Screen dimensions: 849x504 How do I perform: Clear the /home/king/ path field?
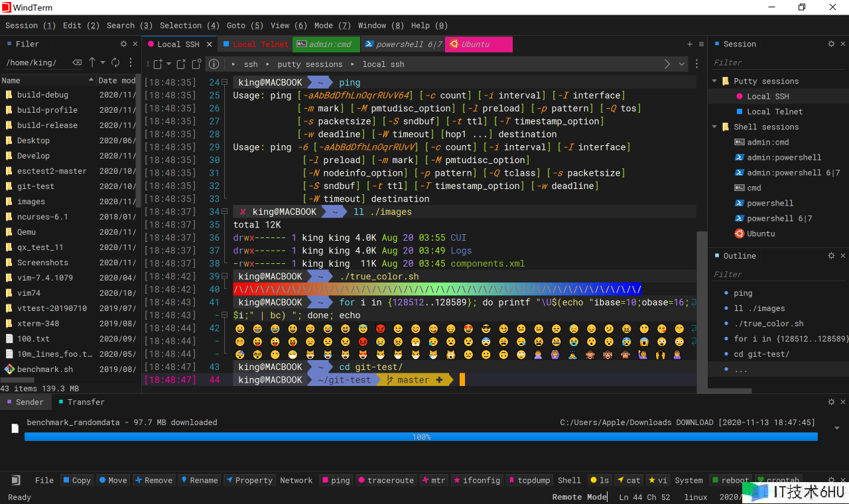pyautogui.click(x=77, y=62)
